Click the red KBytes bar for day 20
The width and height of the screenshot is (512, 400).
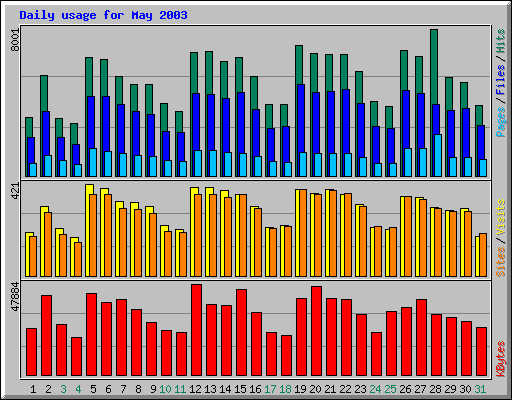click(x=316, y=331)
